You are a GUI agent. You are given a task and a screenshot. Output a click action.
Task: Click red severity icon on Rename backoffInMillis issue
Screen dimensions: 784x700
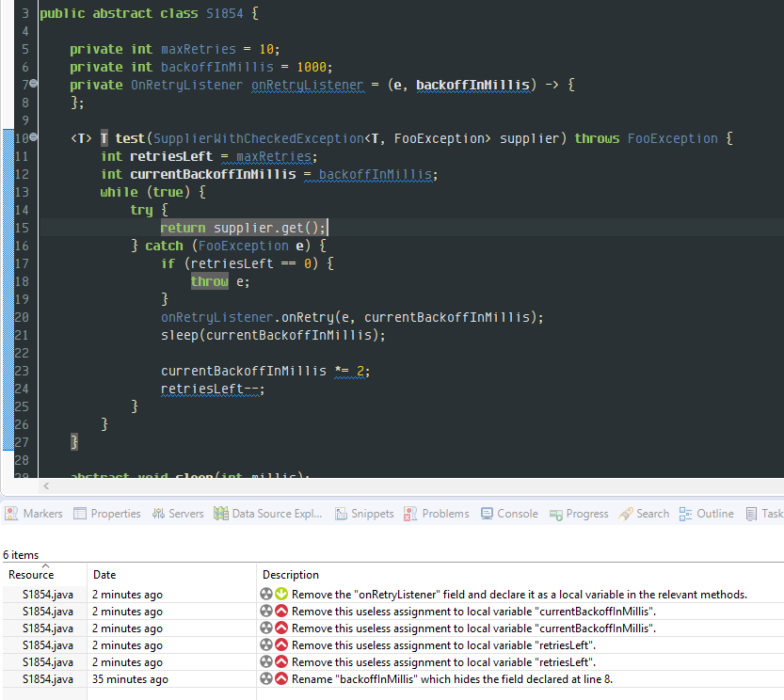[x=281, y=678]
